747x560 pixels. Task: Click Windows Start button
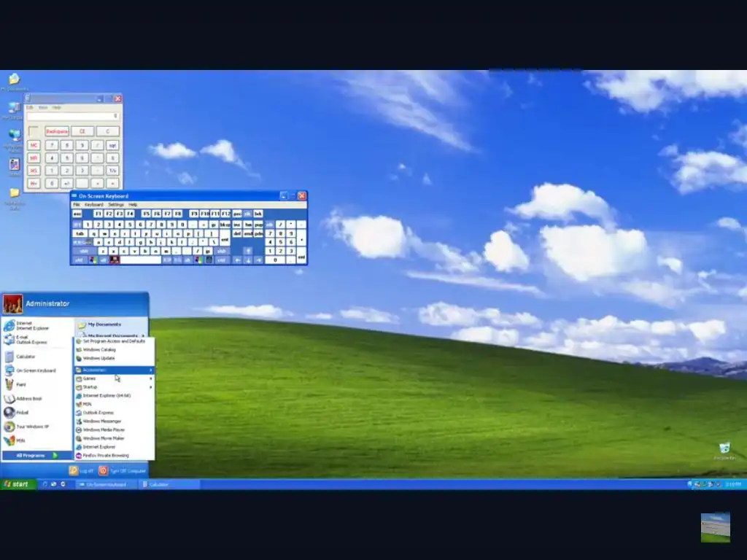click(18, 484)
